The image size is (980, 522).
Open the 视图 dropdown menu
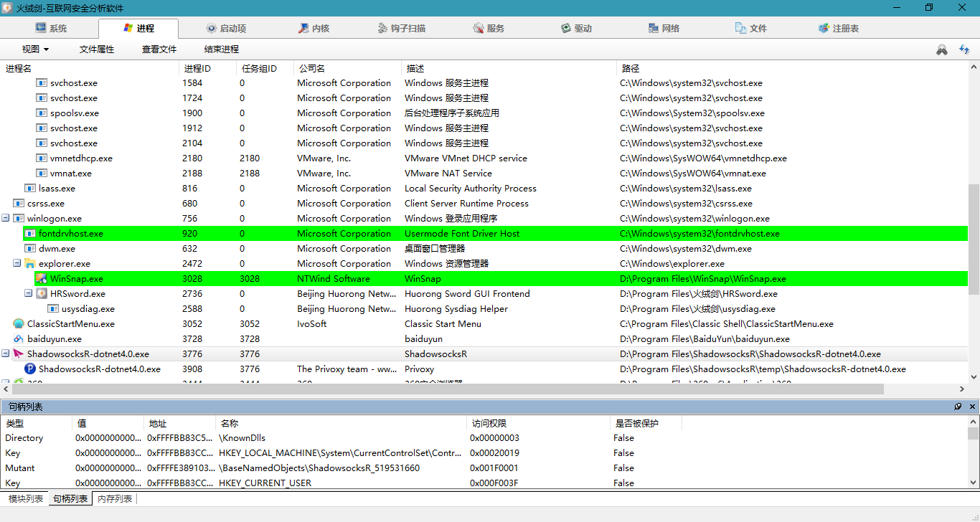coord(34,49)
